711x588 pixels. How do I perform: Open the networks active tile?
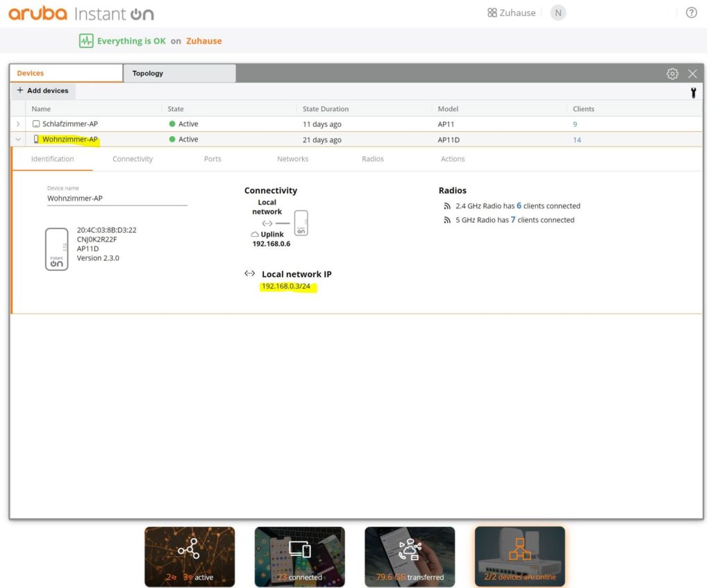[x=190, y=557]
